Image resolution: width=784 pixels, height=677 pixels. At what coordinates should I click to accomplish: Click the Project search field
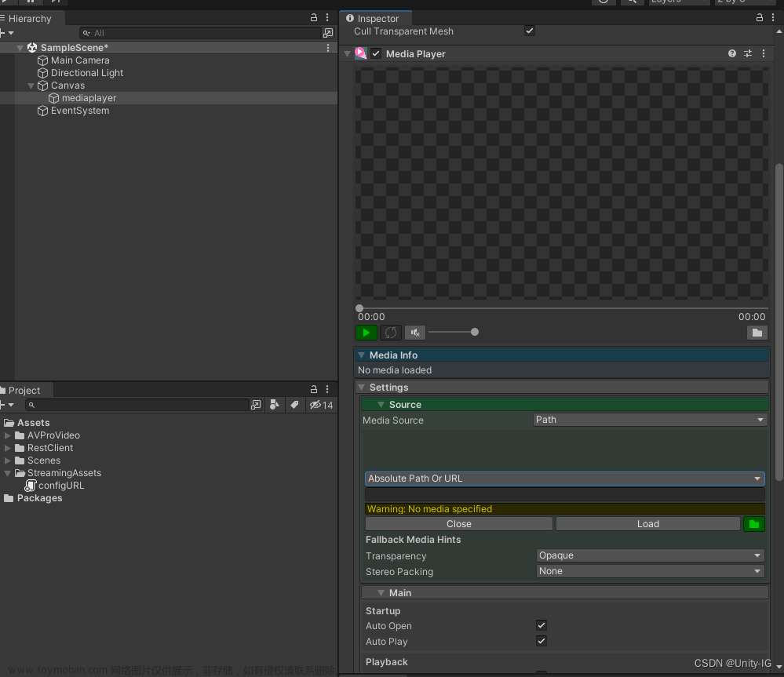click(x=137, y=405)
